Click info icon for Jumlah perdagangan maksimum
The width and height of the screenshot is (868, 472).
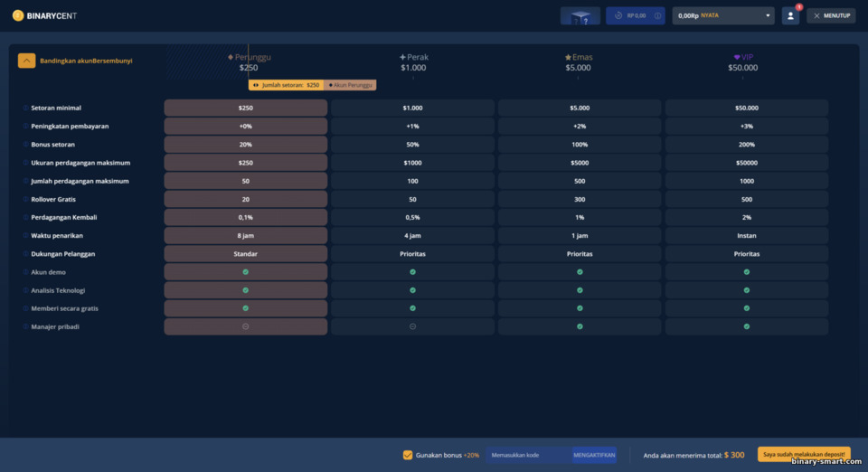click(x=25, y=181)
